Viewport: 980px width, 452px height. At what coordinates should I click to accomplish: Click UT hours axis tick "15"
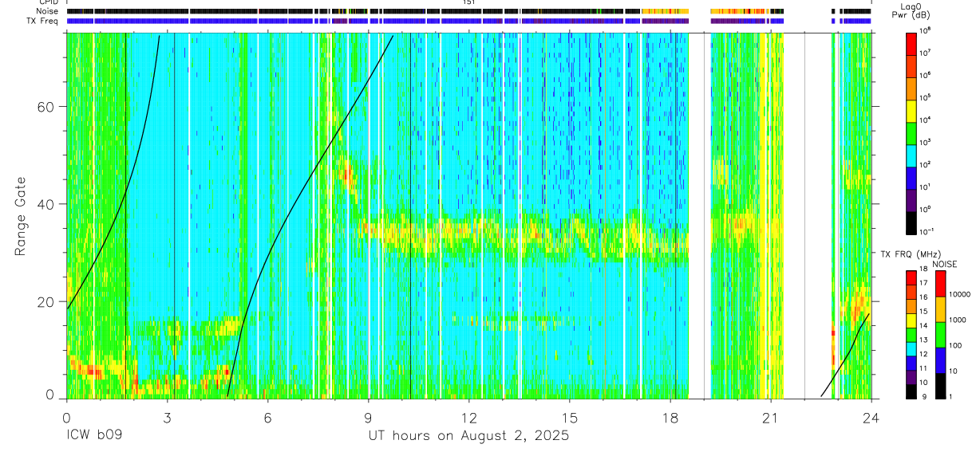pos(570,417)
